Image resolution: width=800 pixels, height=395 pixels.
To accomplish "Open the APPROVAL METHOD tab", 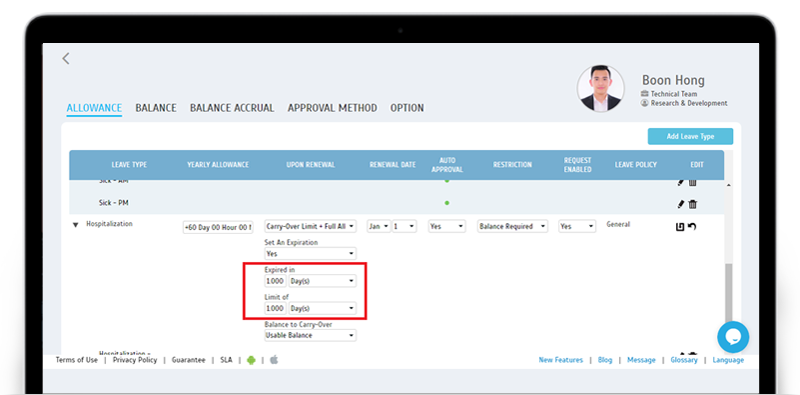I will click(x=332, y=108).
